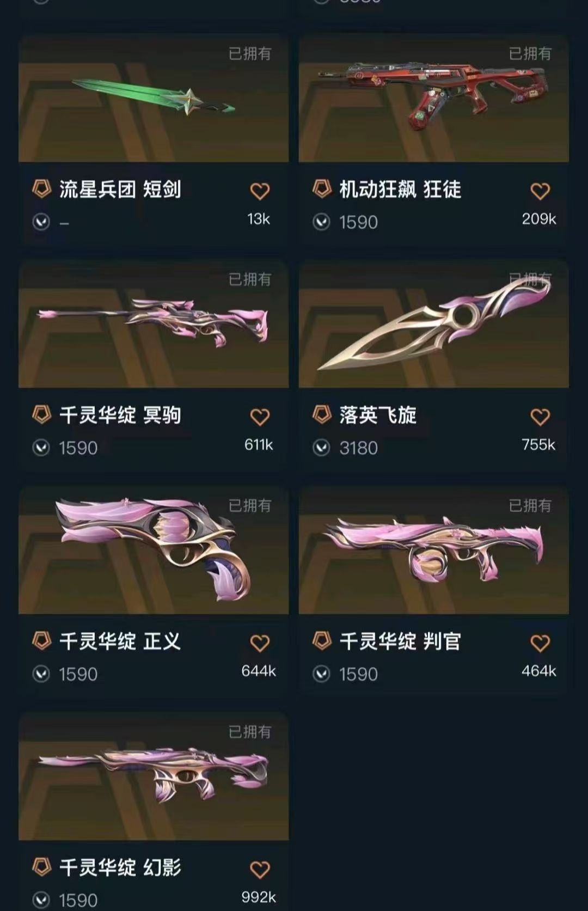Open the red 机动狂飙 狂徒 rifle thumbnail

[x=434, y=99]
